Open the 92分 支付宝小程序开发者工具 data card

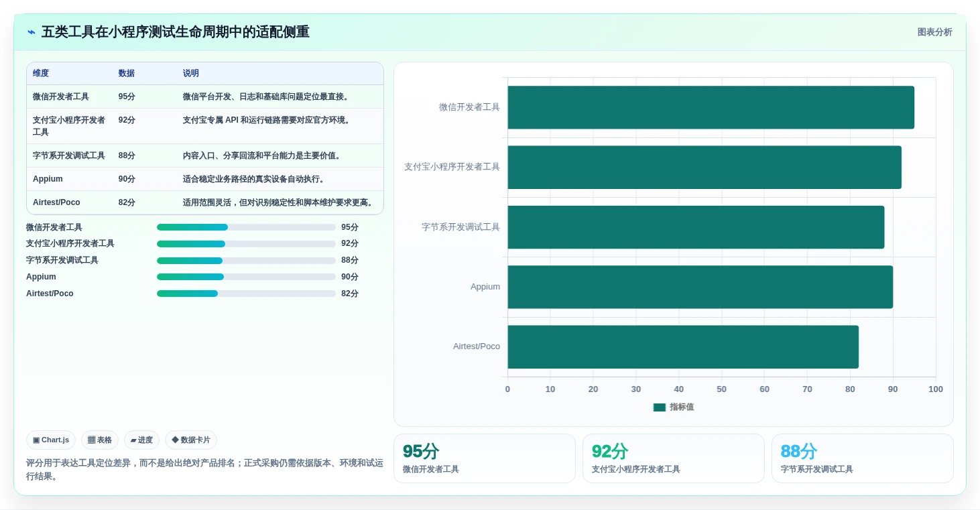(674, 458)
